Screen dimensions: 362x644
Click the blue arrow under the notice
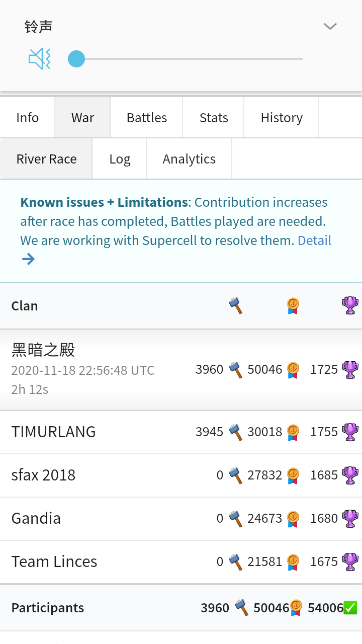tap(28, 259)
